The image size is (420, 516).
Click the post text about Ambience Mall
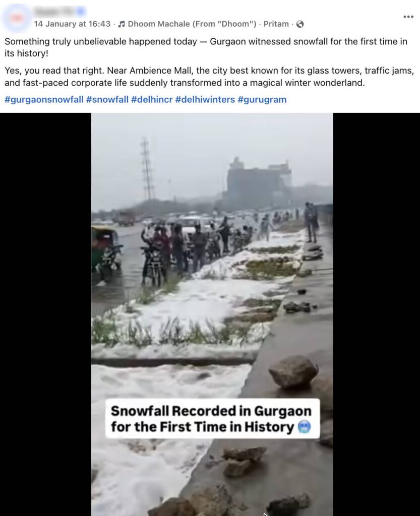[209, 77]
